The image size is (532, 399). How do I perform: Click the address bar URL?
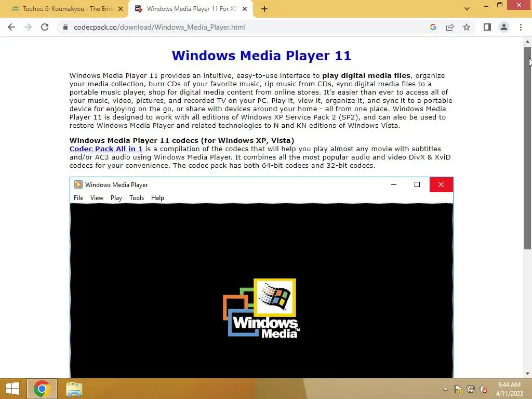pyautogui.click(x=159, y=27)
